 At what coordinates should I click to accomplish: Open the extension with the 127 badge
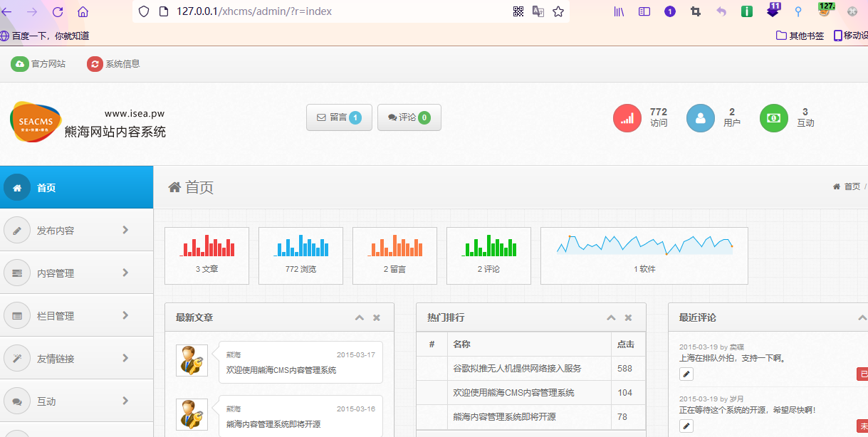(825, 9)
